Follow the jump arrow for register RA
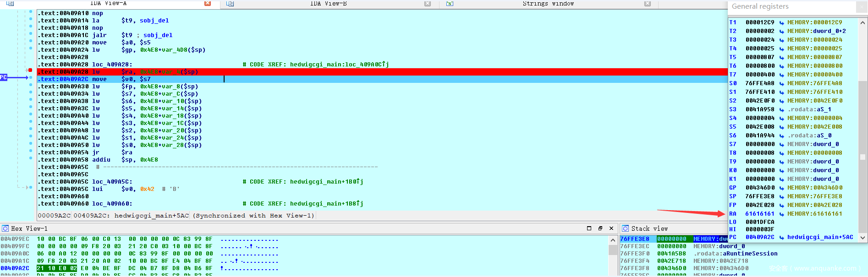 pyautogui.click(x=782, y=214)
